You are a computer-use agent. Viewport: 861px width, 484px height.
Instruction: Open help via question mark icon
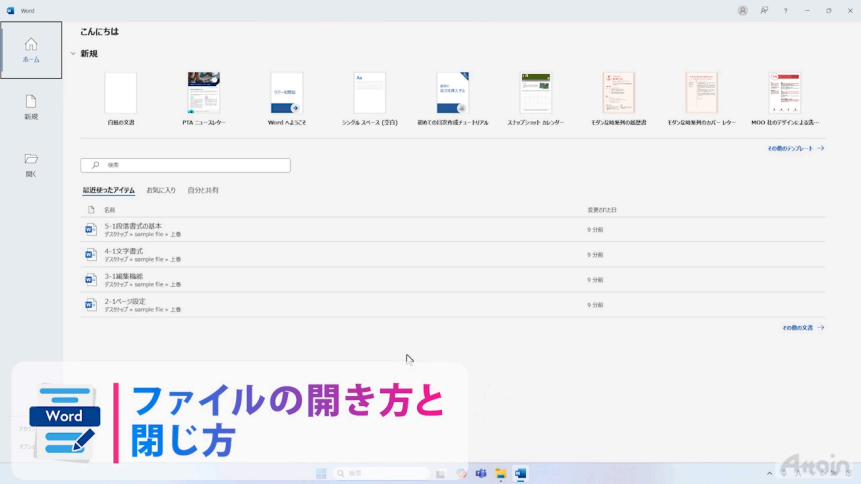click(785, 10)
